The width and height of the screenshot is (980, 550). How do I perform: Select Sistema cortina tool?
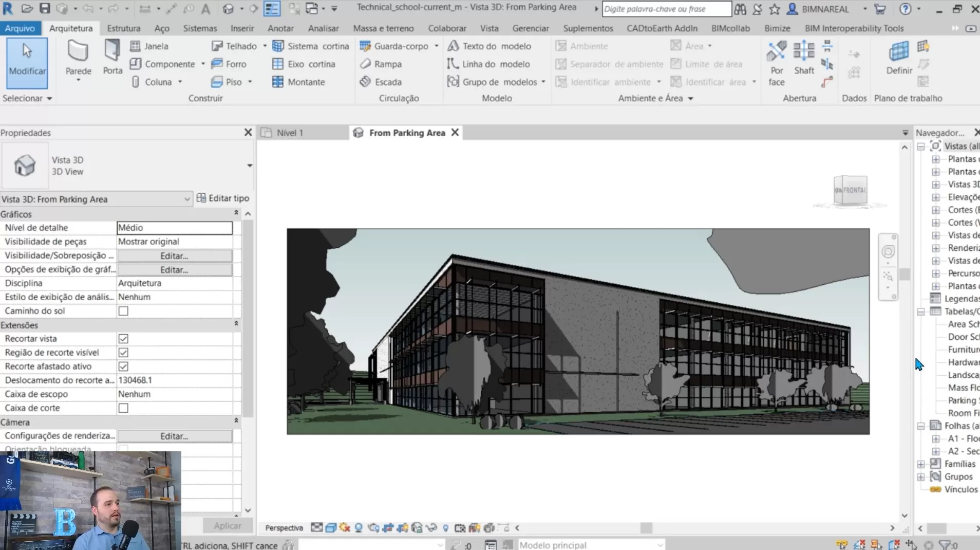(311, 46)
